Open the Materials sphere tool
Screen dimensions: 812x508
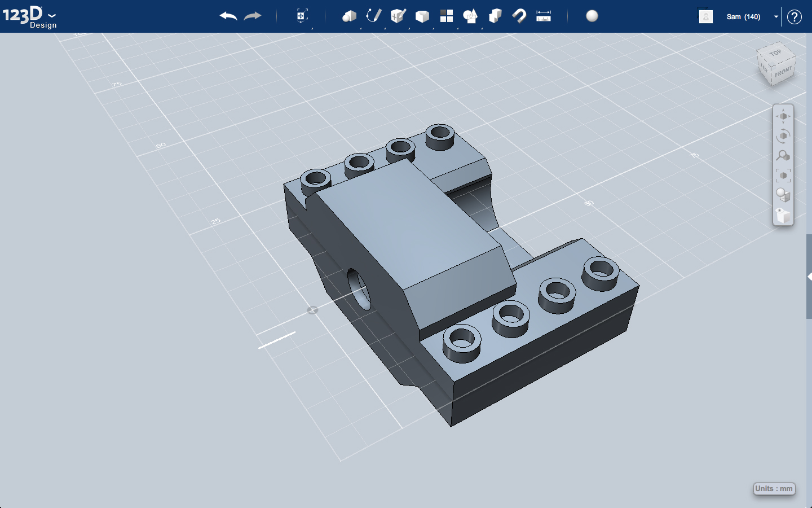point(592,16)
